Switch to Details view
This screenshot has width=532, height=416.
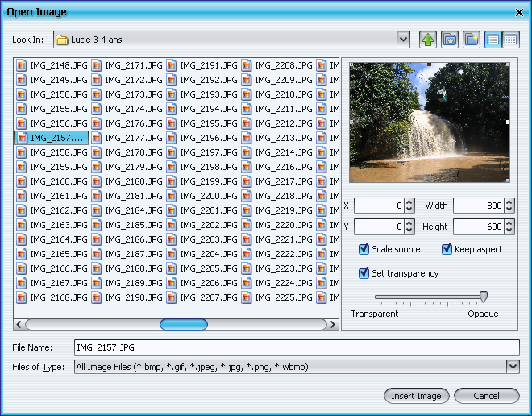click(x=510, y=40)
